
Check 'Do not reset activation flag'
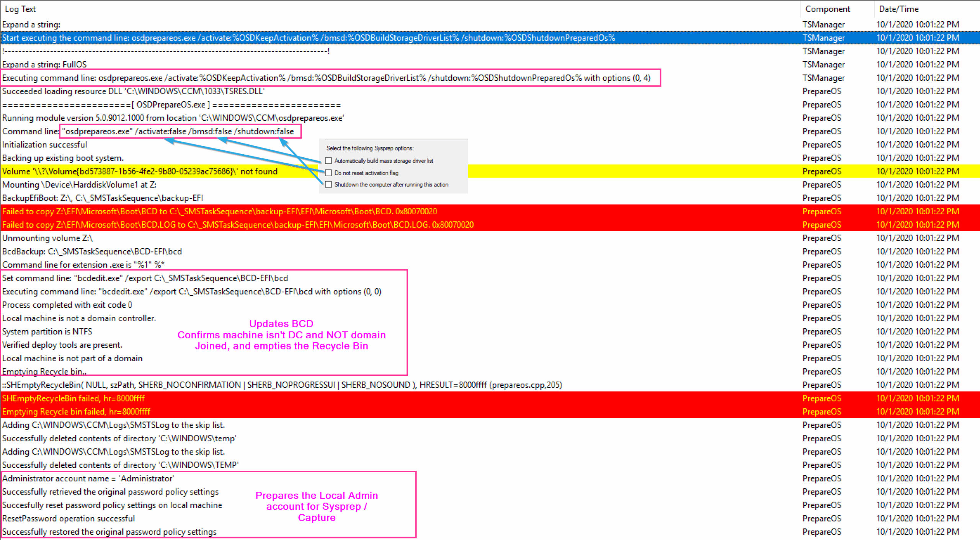(x=328, y=173)
